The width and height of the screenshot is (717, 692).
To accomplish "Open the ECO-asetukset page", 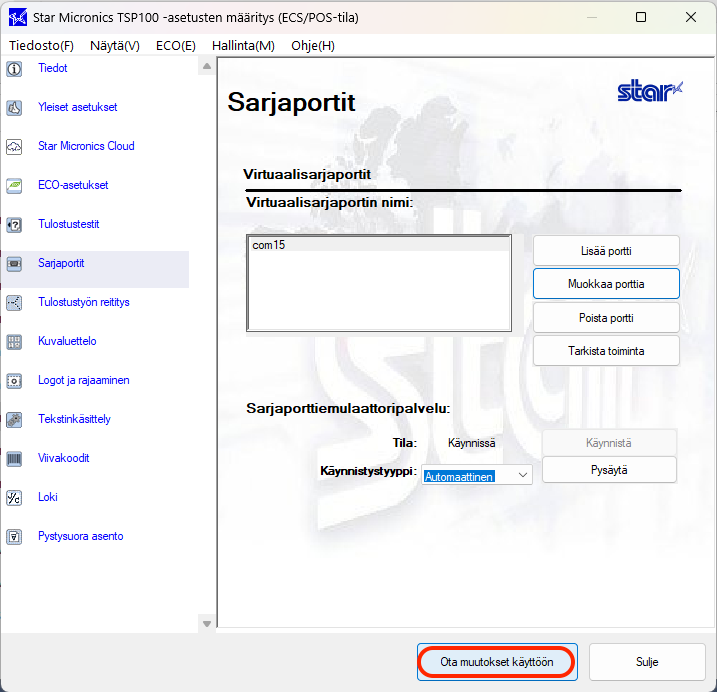I will [73, 185].
